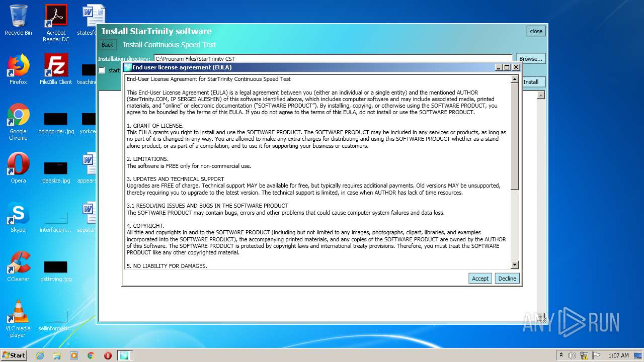Viewport: 644px width, 362px height.
Task: Select Google Chrome desktop shortcut
Action: (x=18, y=122)
